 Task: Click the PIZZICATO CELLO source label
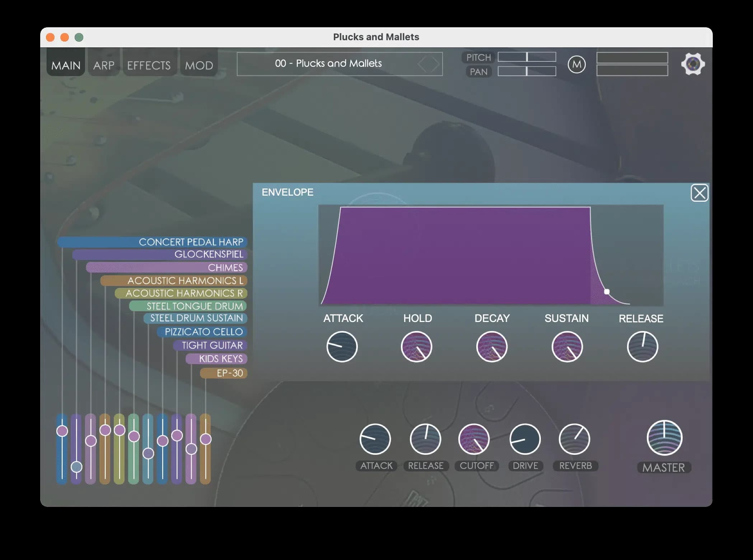pyautogui.click(x=204, y=332)
